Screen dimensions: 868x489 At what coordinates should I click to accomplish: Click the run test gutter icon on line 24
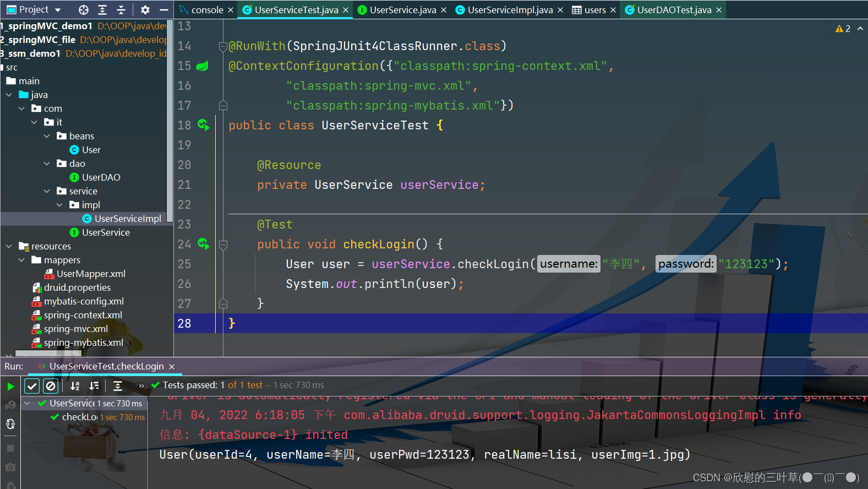pyautogui.click(x=203, y=244)
